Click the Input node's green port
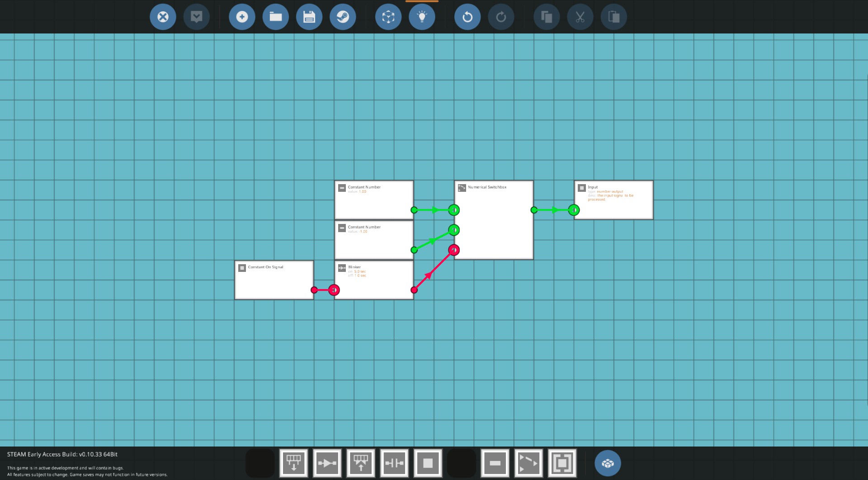Viewport: 868px width, 480px height. (574, 210)
